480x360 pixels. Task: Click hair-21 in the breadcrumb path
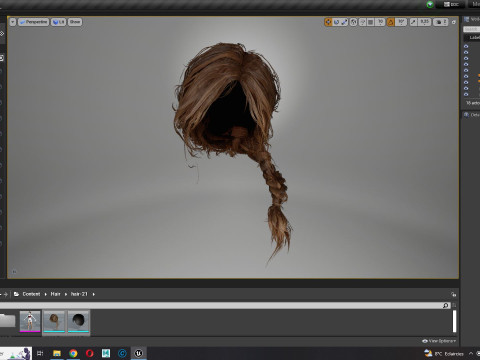click(x=79, y=294)
